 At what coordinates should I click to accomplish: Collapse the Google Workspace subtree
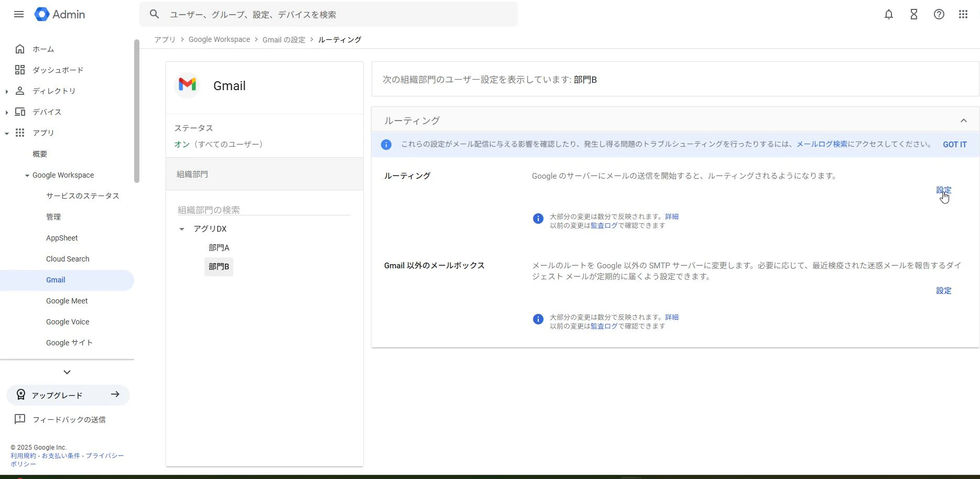coord(27,176)
